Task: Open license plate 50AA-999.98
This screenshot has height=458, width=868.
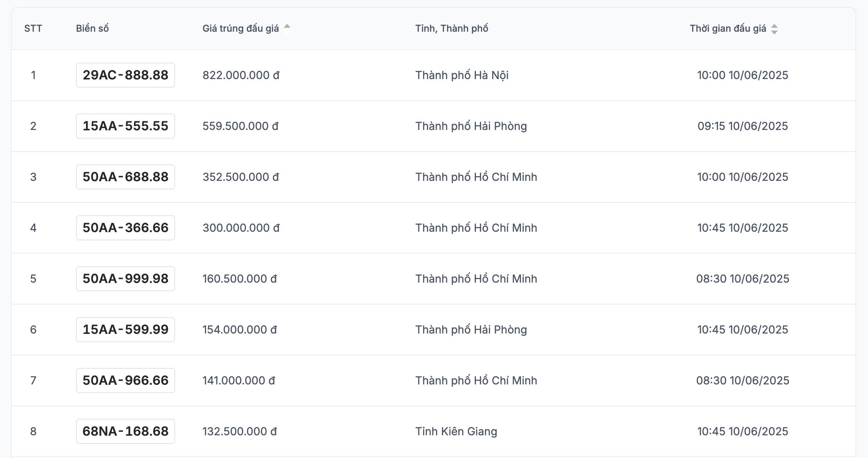Action: (x=125, y=279)
